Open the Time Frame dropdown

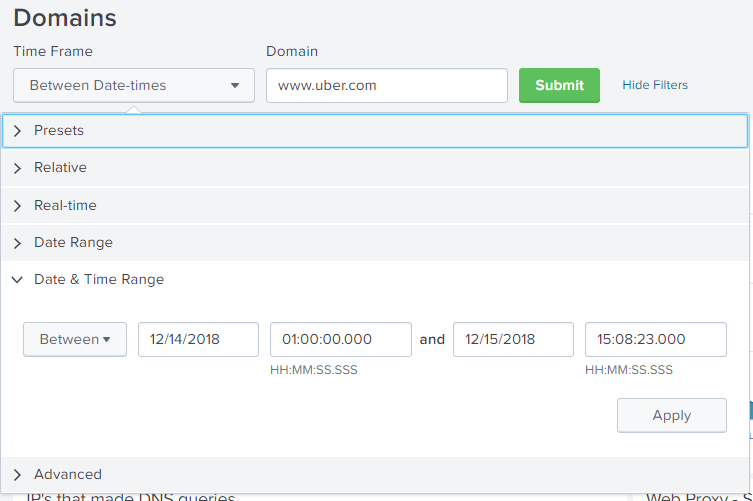(x=134, y=86)
